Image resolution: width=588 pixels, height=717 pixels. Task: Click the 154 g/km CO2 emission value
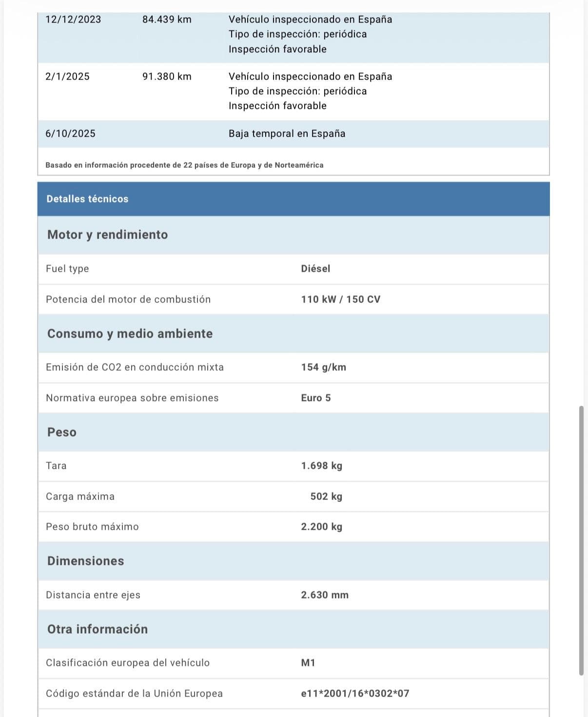tap(323, 367)
